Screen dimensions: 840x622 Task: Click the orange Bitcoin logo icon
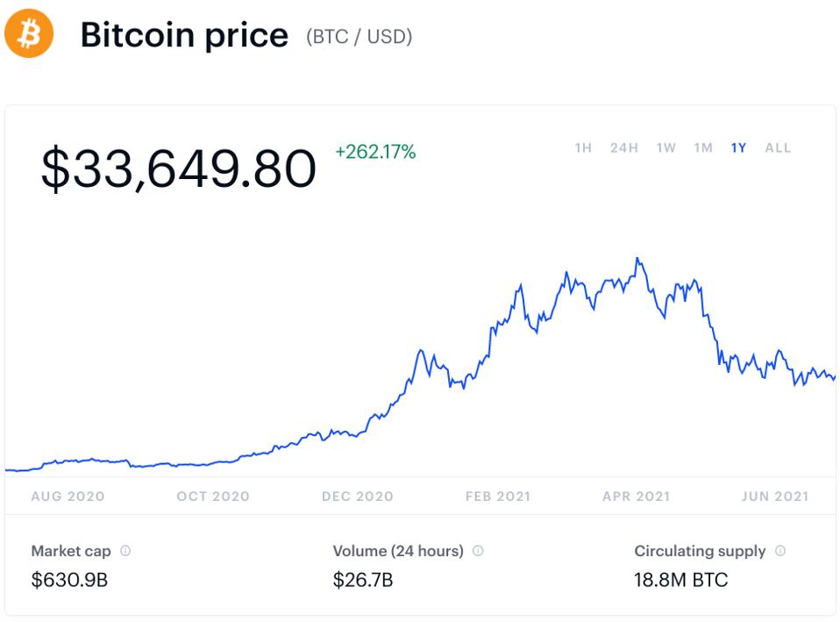pyautogui.click(x=29, y=34)
